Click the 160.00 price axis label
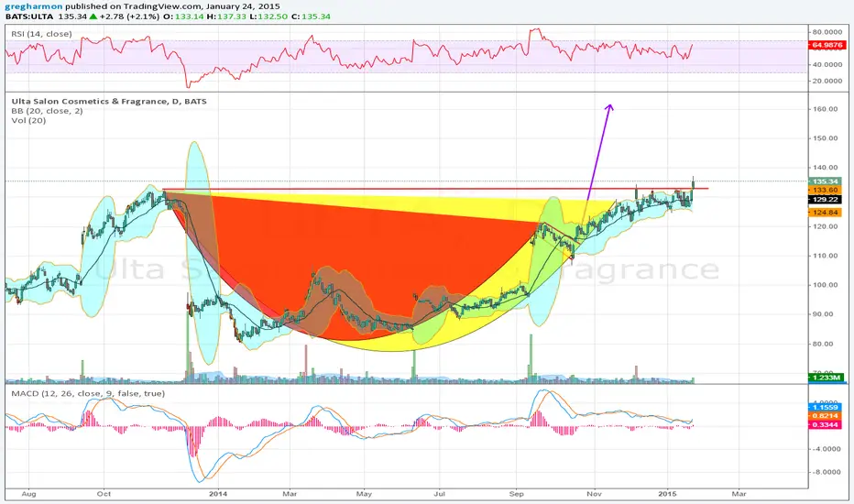The width and height of the screenshot is (854, 504). pyautogui.click(x=825, y=109)
